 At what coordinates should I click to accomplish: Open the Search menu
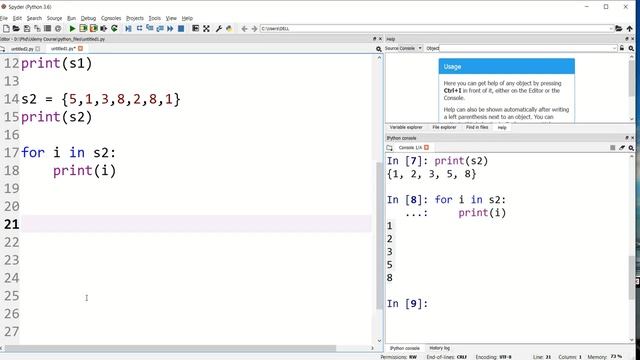pos(34,18)
